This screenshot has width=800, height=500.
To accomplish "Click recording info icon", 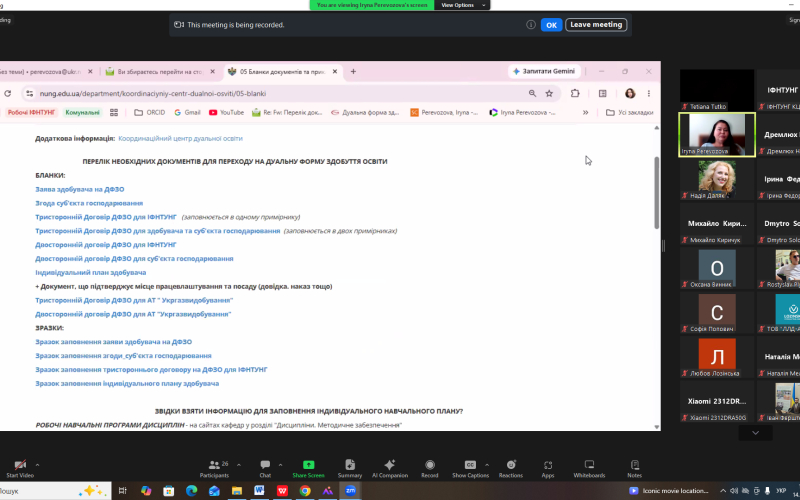I will click(531, 24).
